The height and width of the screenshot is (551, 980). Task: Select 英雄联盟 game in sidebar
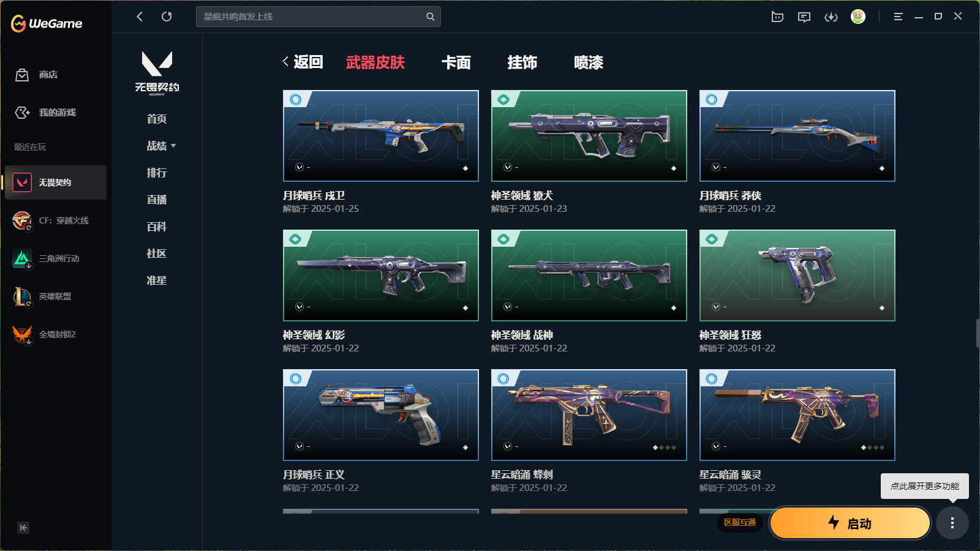click(55, 296)
